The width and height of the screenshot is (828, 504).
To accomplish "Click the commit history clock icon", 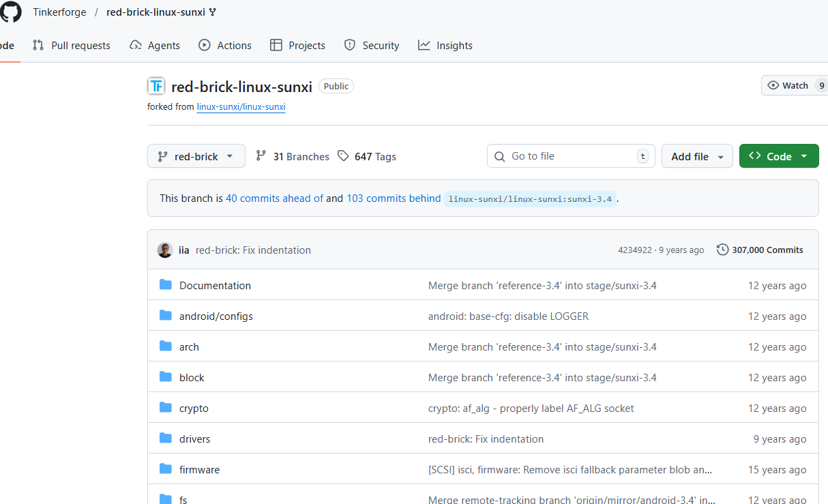I will (722, 250).
